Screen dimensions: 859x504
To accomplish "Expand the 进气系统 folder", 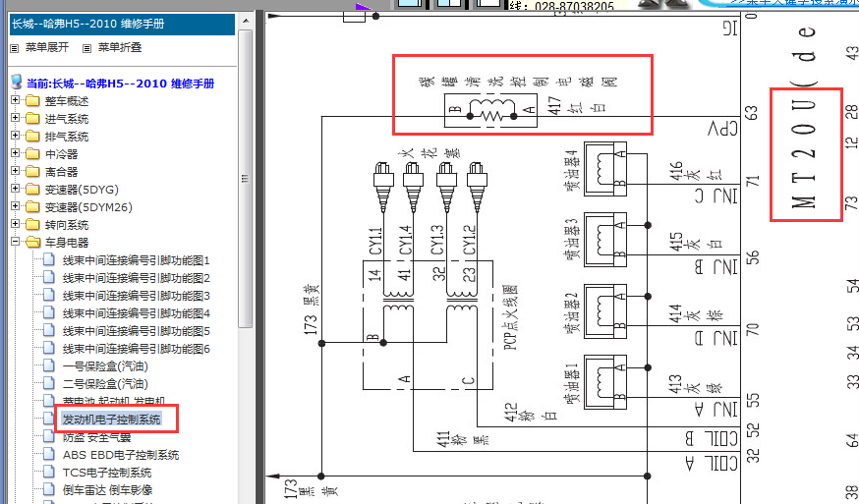I will (x=16, y=118).
